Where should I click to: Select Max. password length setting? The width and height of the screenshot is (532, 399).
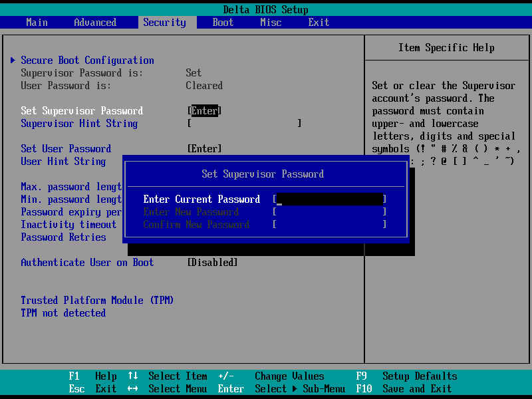[71, 187]
